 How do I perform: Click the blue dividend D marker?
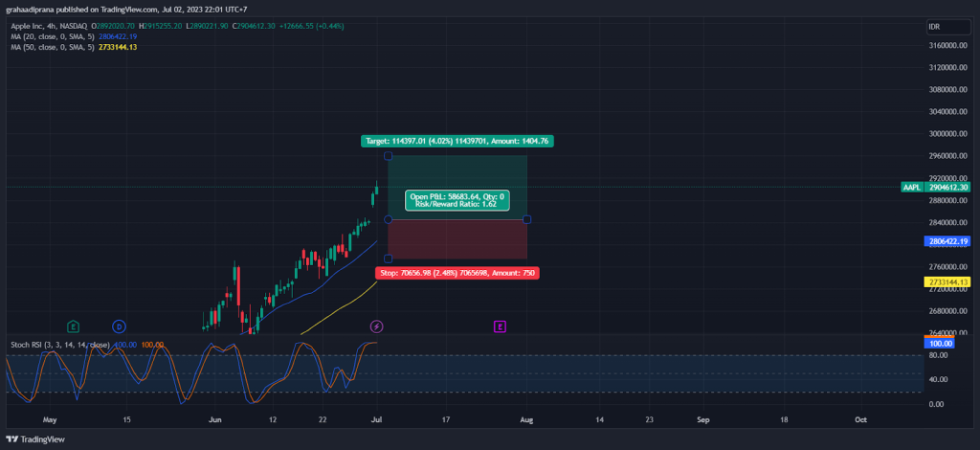[x=119, y=326]
